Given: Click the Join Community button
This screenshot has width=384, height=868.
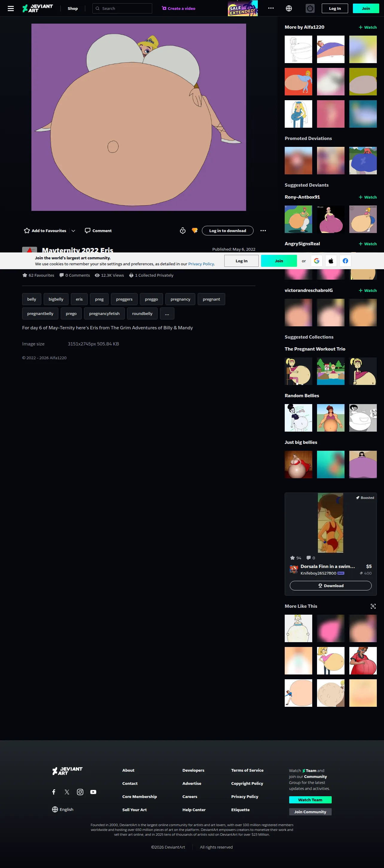Looking at the screenshot, I should [310, 812].
